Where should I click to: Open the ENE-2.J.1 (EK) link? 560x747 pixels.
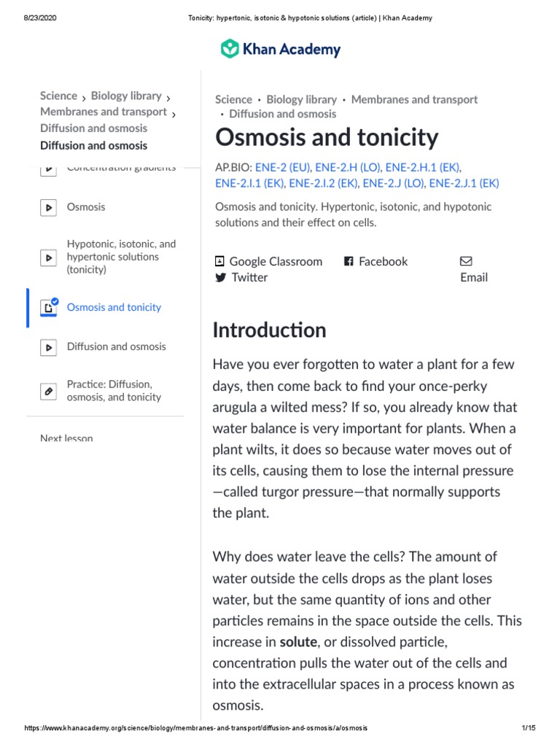[x=464, y=183]
